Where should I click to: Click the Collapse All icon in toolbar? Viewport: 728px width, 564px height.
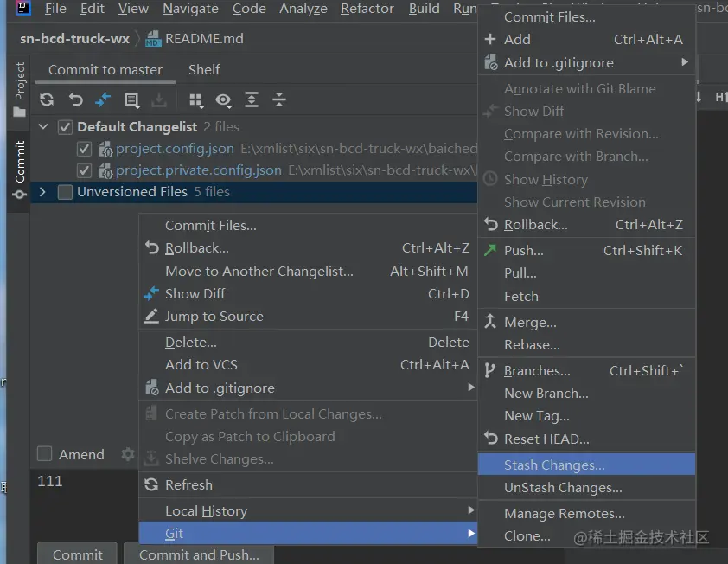point(279,99)
